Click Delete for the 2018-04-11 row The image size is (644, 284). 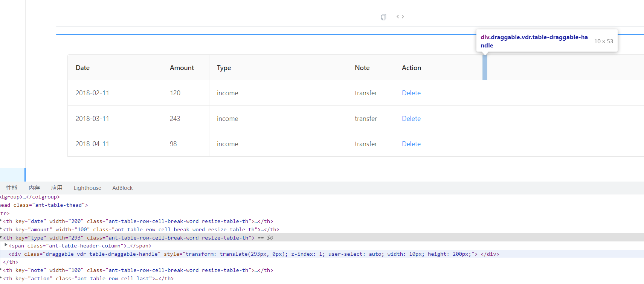(x=411, y=144)
